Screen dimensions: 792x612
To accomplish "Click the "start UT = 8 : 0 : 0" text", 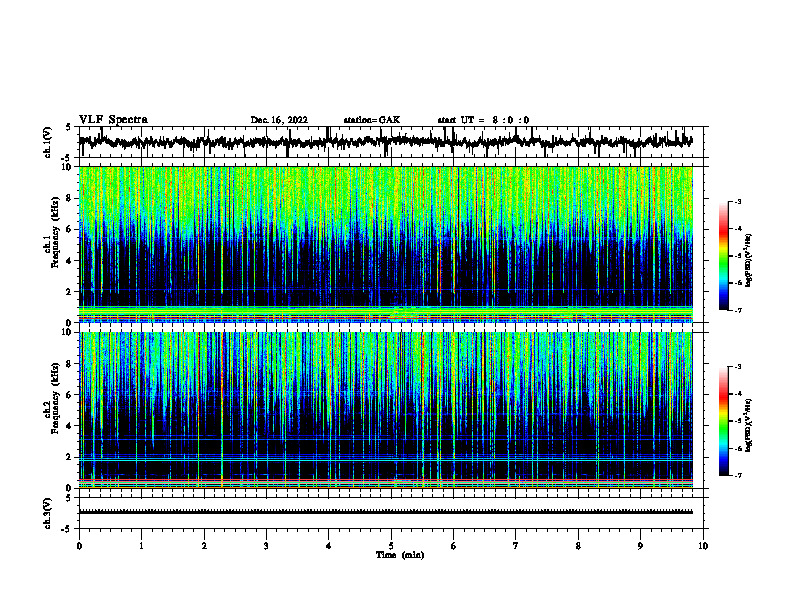I will click(483, 120).
